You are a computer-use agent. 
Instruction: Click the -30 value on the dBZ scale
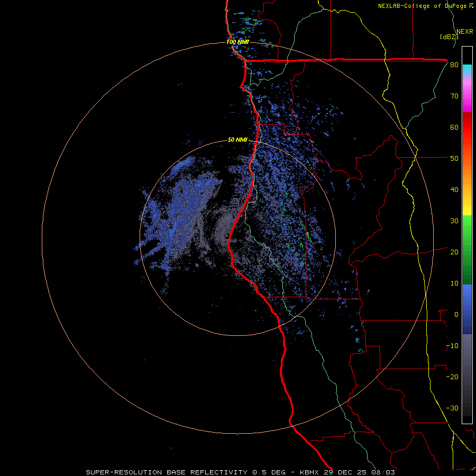[452, 408]
